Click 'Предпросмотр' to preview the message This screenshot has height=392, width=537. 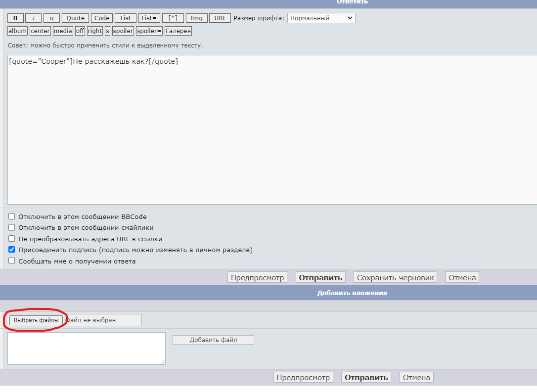(257, 277)
